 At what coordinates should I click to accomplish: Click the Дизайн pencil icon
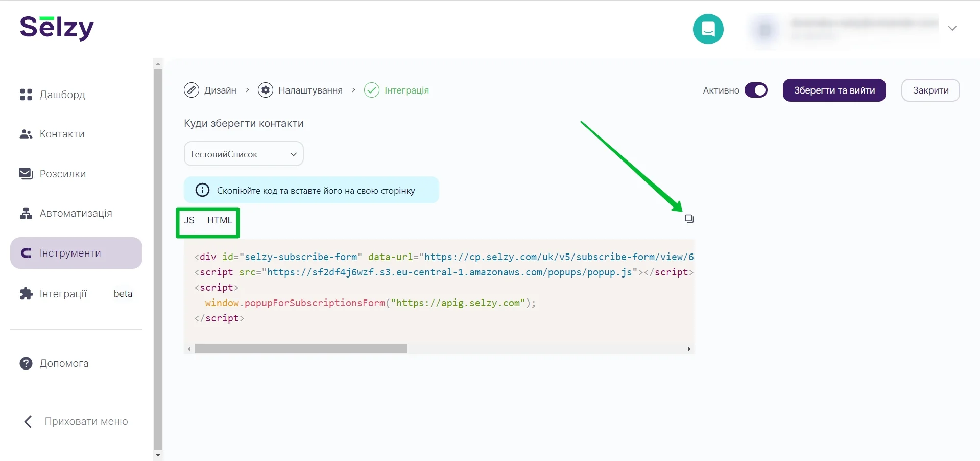(x=192, y=90)
